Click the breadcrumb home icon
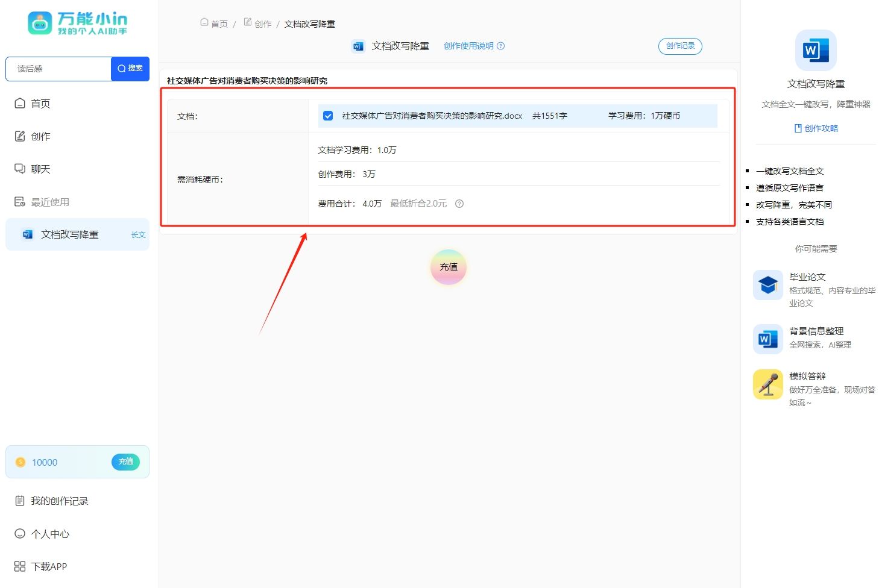Screen dimensions: 879x588 [204, 22]
